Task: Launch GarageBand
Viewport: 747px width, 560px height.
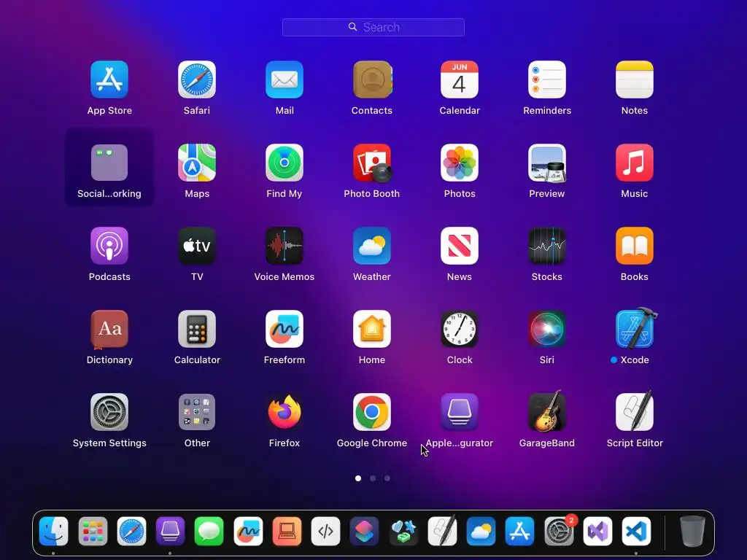Action: pos(547,411)
